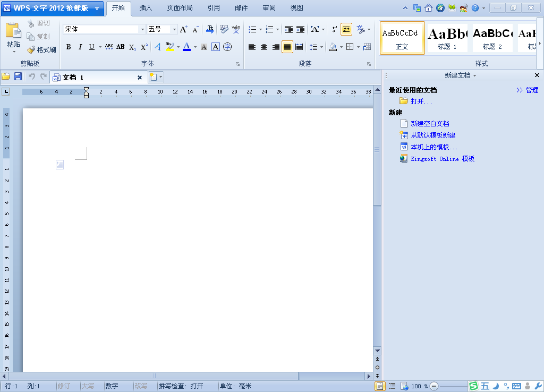
Task: Apply numbered list formatting
Action: pos(269,29)
